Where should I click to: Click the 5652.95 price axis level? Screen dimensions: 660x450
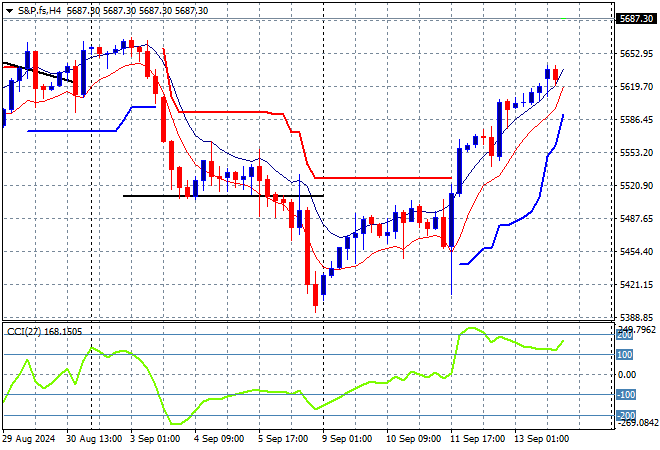(637, 54)
